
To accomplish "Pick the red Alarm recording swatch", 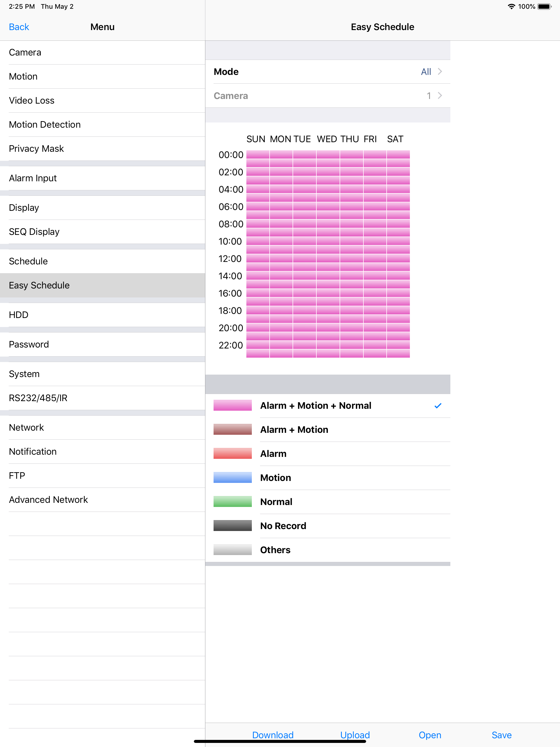I will point(232,453).
